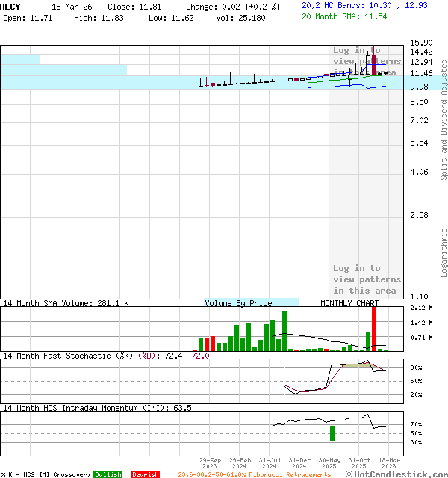Click the ALCY ticker symbol
448x478 pixels.
pos(11,6)
